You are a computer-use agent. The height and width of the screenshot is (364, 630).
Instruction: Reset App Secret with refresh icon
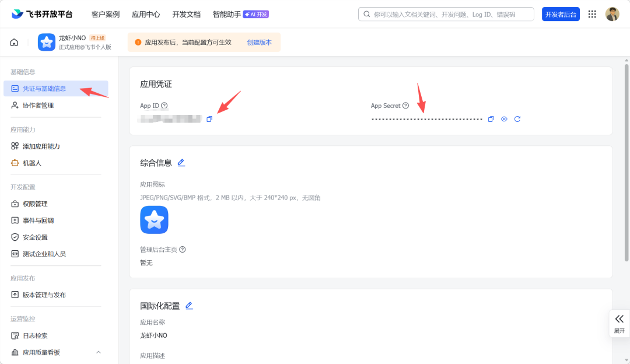pos(517,119)
